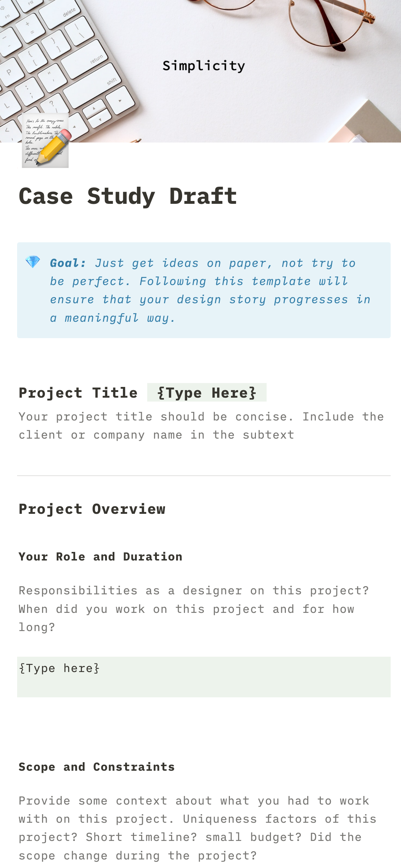Click the "Provide some context" paragraph
Viewport: 401px width, 868px height.
click(197, 828)
